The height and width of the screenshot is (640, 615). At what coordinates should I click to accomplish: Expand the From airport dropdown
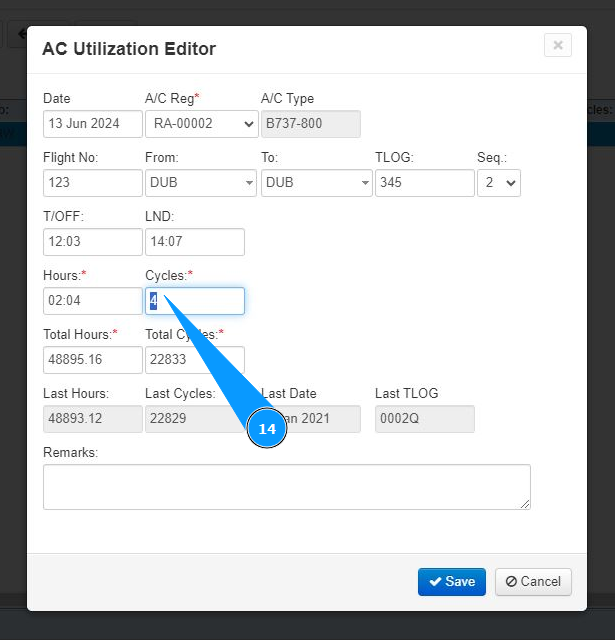(201, 183)
